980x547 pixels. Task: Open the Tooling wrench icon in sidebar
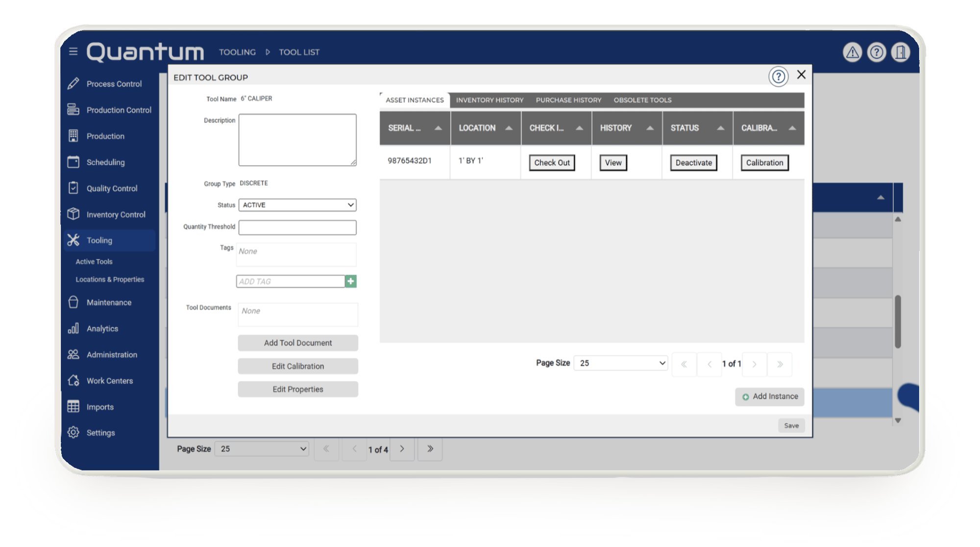pyautogui.click(x=73, y=240)
